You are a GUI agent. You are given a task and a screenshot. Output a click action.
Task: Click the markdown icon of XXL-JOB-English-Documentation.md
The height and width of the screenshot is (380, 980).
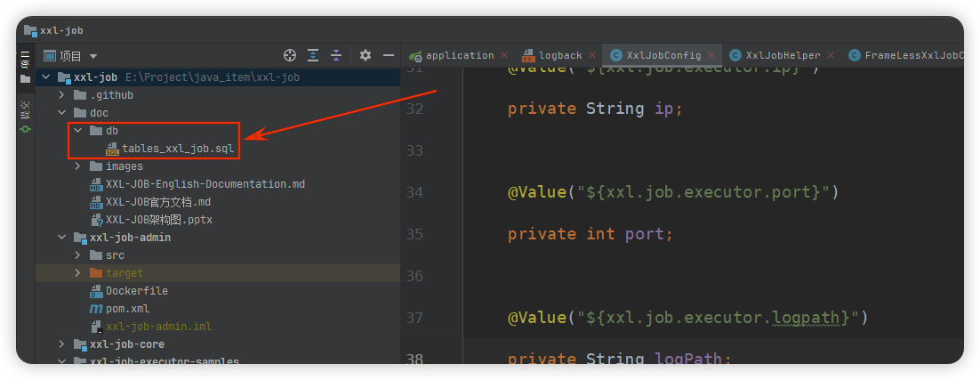coord(96,184)
